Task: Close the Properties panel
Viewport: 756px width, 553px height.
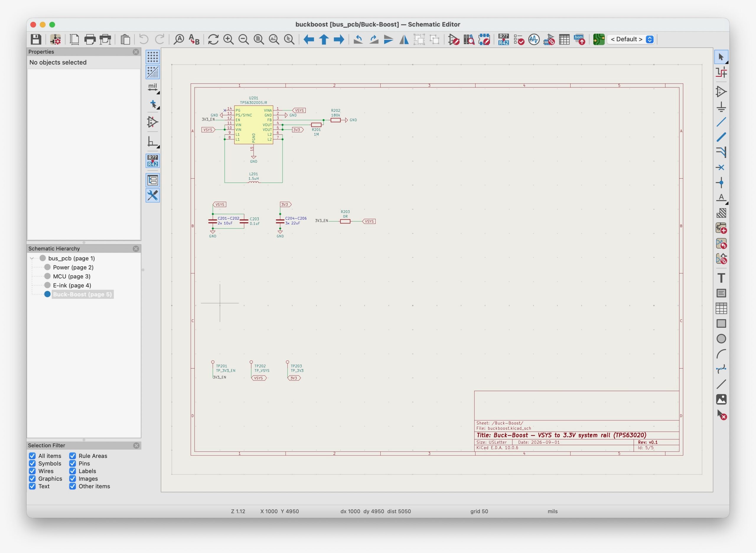Action: pos(136,52)
